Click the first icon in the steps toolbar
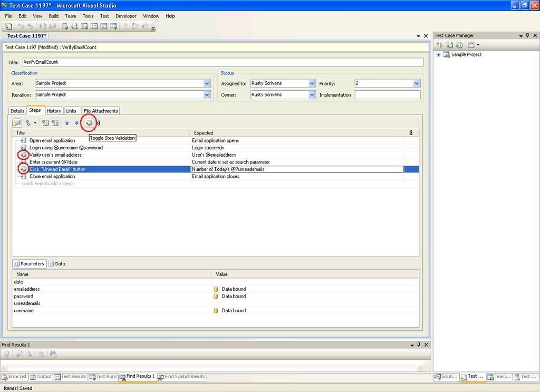Image resolution: width=540 pixels, height=392 pixels. pos(17,123)
